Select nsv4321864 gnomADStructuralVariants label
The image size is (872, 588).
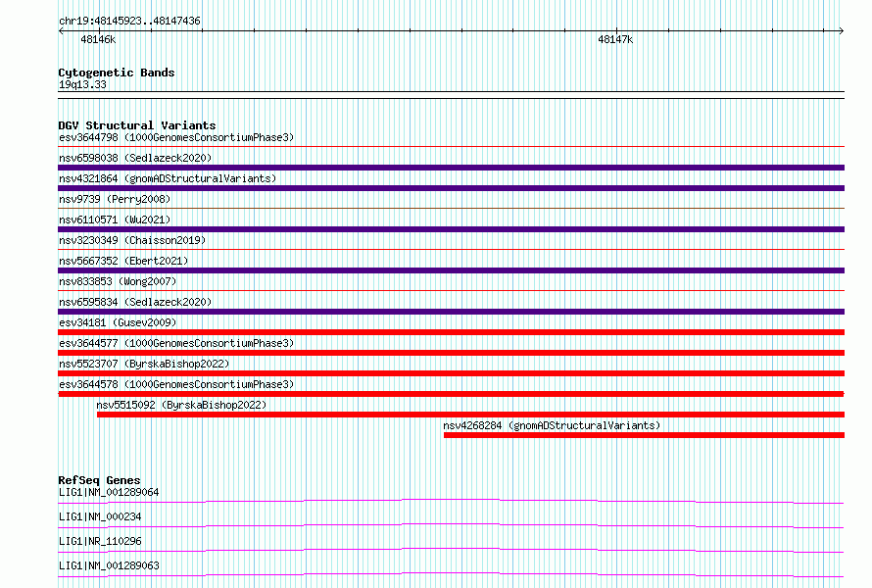[x=168, y=178]
